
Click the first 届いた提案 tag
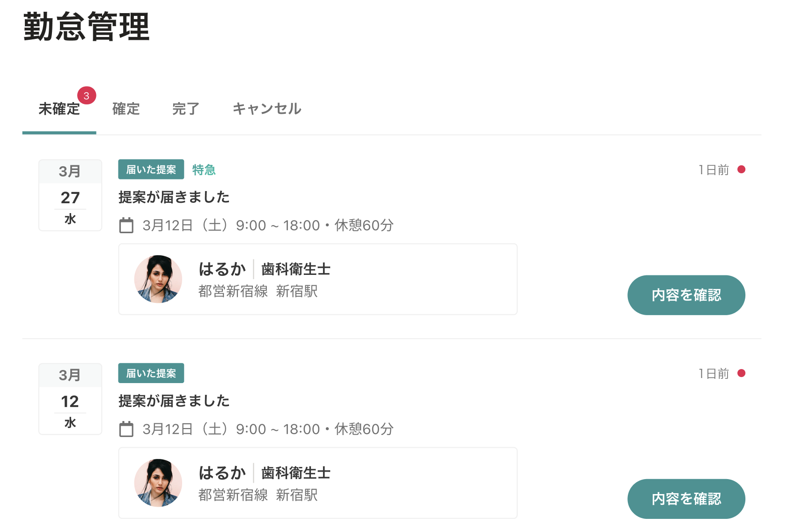point(151,170)
